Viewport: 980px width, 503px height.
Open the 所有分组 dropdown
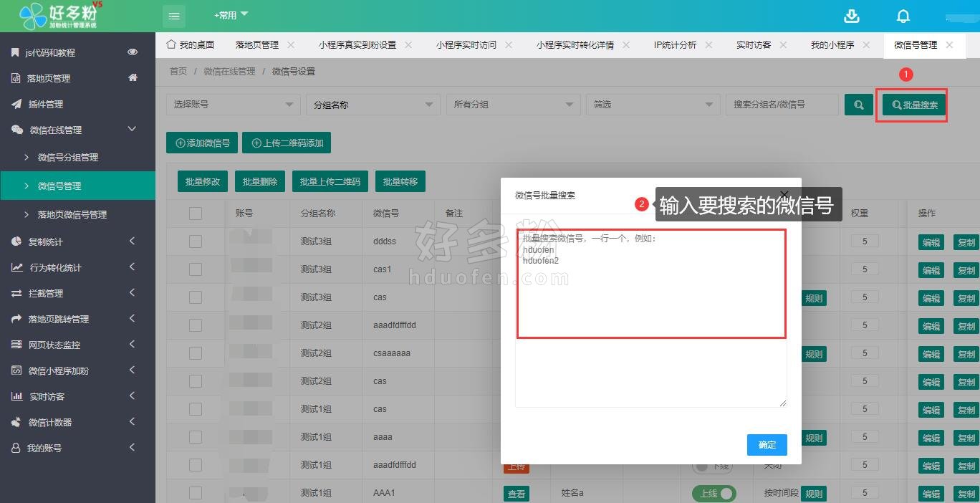[512, 105]
